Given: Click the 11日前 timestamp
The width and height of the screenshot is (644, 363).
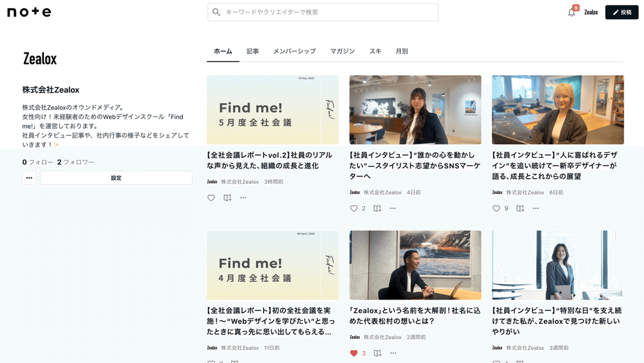Looking at the screenshot, I should coord(272,348).
